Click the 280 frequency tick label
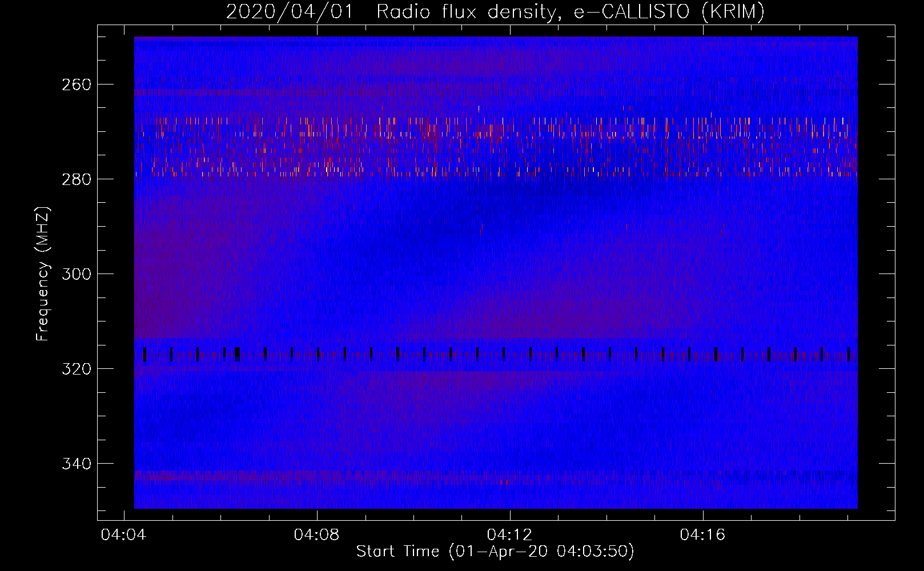 77,179
